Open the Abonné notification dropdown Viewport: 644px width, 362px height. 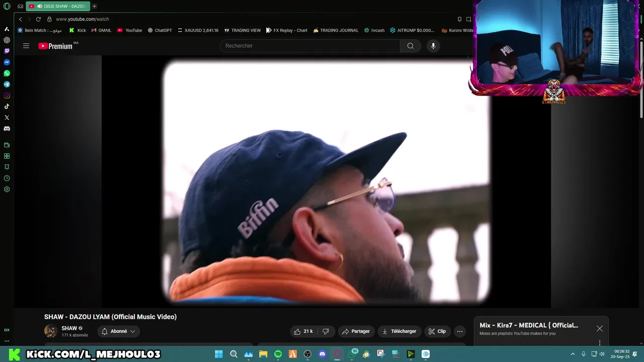click(118, 331)
